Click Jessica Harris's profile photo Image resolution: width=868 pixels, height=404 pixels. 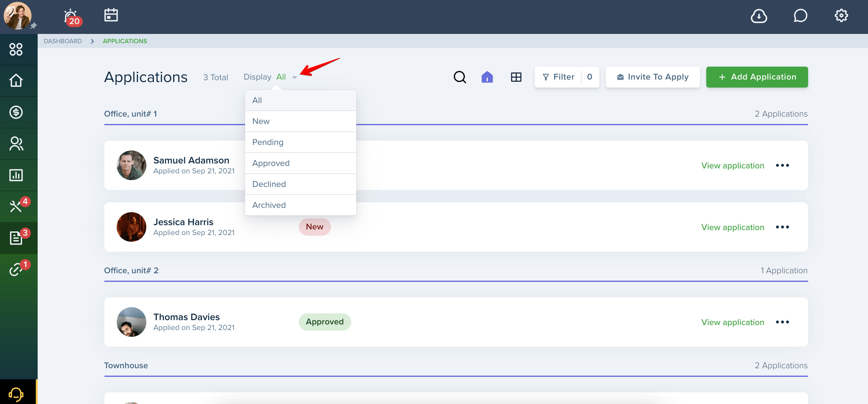[x=131, y=227]
